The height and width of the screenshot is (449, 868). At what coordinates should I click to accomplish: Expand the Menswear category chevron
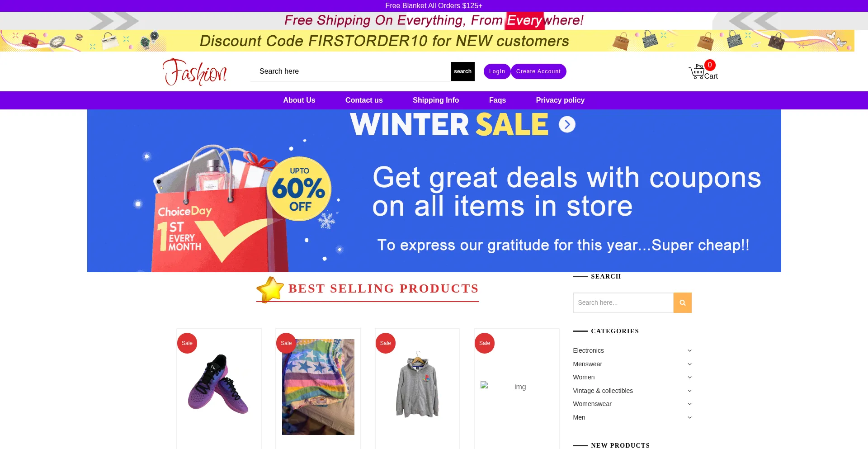coord(689,364)
